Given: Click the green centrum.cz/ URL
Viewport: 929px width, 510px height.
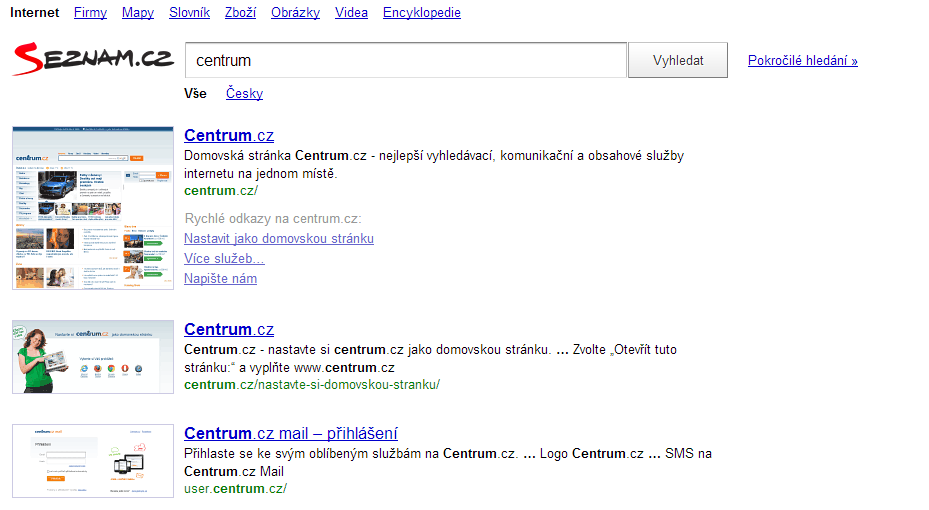Looking at the screenshot, I should coord(220,191).
